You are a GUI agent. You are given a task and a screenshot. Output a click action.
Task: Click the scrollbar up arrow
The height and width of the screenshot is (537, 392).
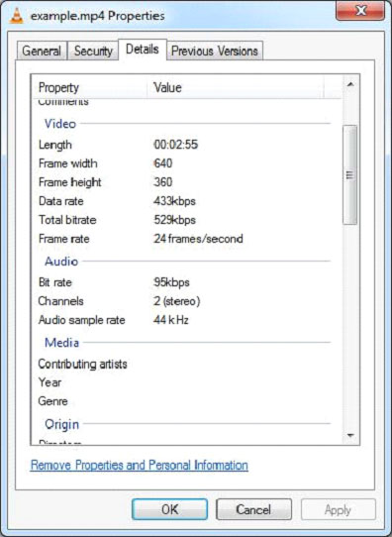[350, 84]
